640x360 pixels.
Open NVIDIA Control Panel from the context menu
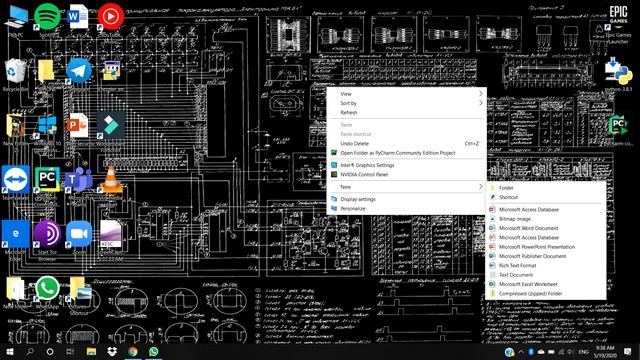(406, 174)
